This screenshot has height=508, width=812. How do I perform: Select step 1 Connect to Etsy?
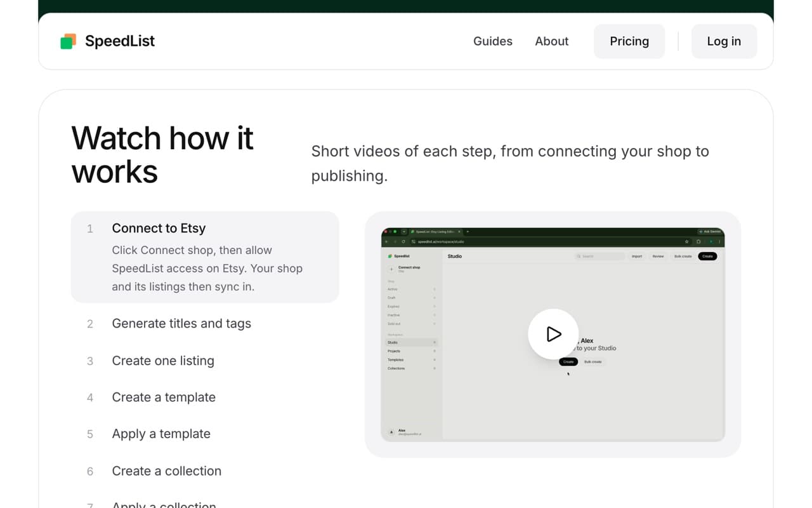pos(205,257)
